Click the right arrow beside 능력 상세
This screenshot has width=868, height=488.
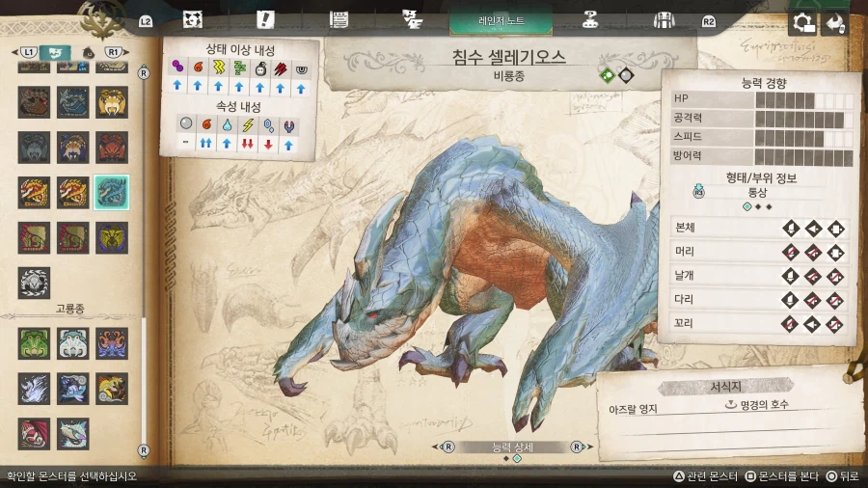coord(577,447)
